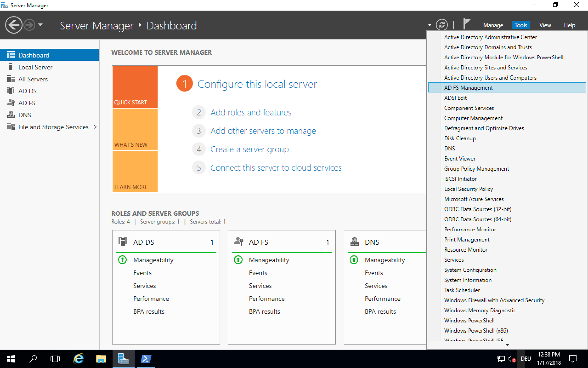Click the muted volume tray icon

pyautogui.click(x=512, y=359)
